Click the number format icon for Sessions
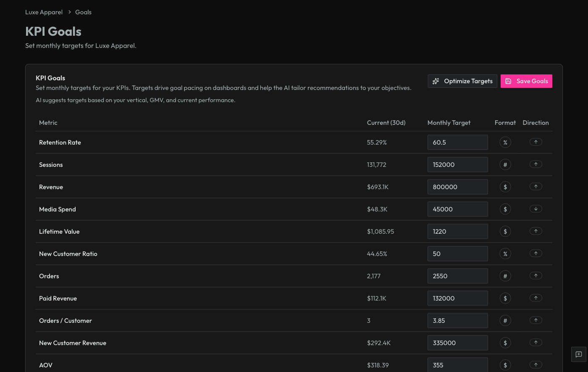Image resolution: width=588 pixels, height=372 pixels. (x=505, y=164)
